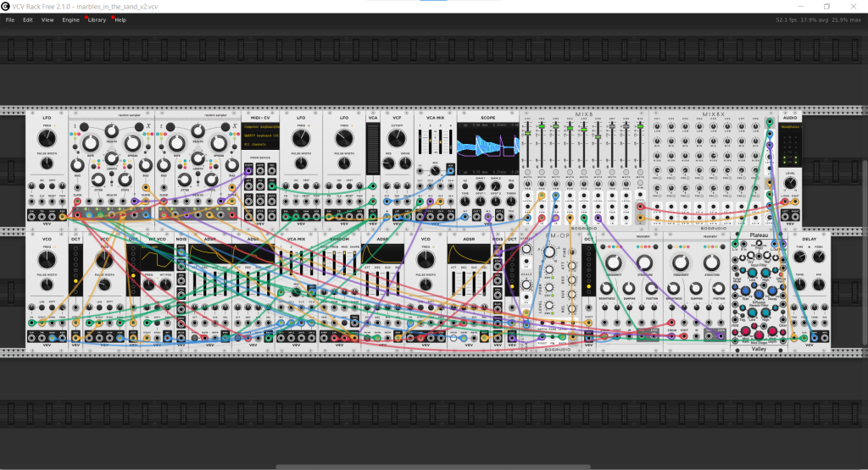Image resolution: width=868 pixels, height=470 pixels.
Task: Click the VCF CUTOFF knob
Action: (397, 138)
